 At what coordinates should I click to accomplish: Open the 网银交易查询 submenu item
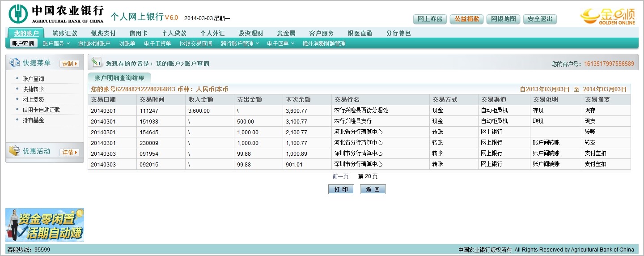(x=196, y=43)
